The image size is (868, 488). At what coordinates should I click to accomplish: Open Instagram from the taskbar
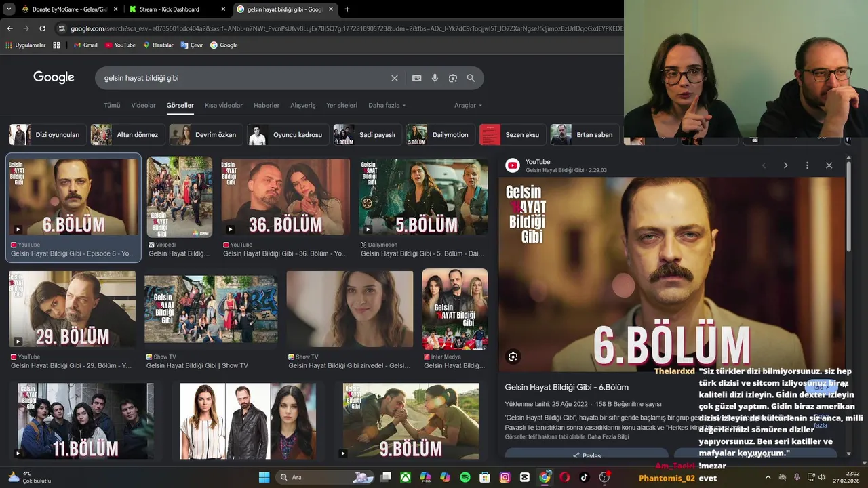tap(505, 477)
